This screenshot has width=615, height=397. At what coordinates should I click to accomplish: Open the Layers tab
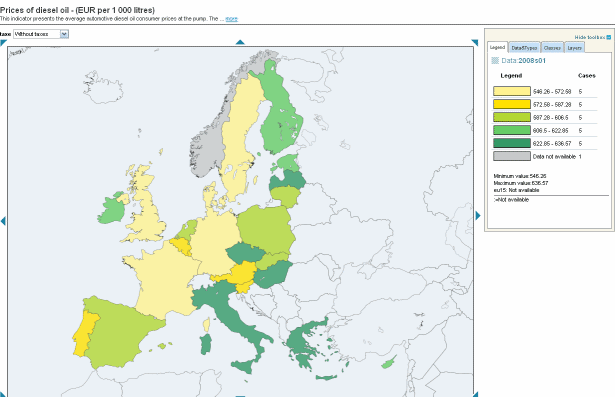[575, 48]
